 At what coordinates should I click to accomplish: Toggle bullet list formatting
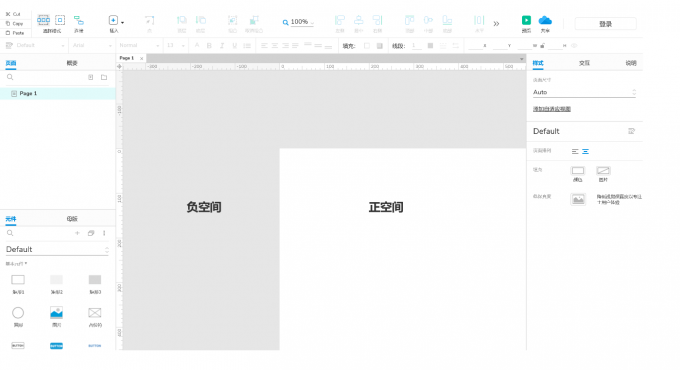click(247, 46)
